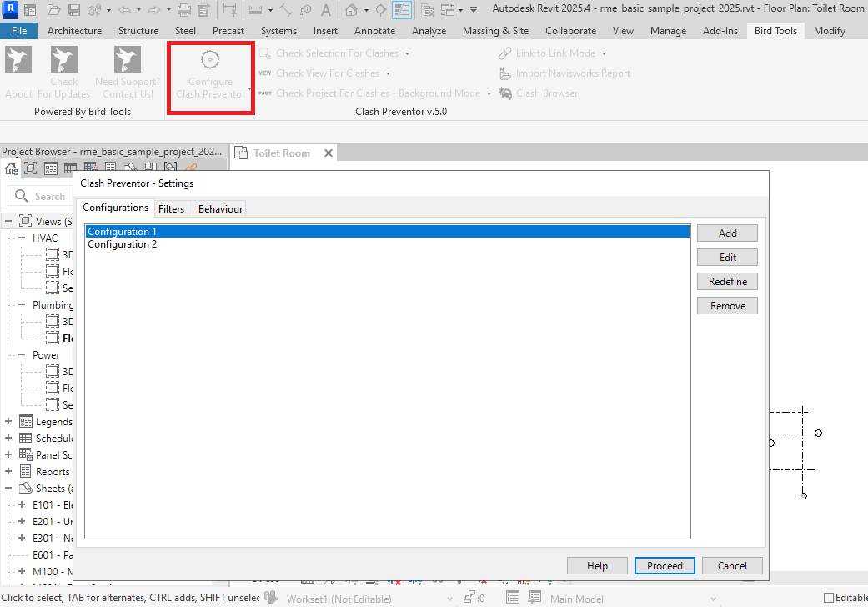Screen dimensions: 868x607
Task: Open the Collaborate ribbon tab
Action: coord(570,30)
